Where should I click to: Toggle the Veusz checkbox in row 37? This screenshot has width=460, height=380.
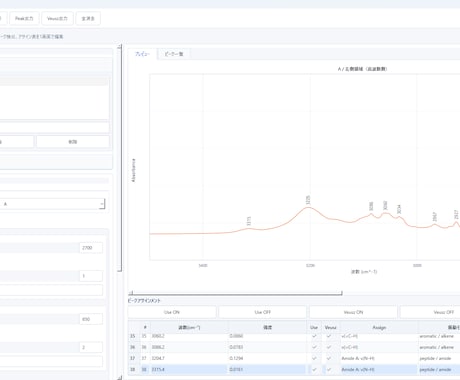[x=329, y=358]
